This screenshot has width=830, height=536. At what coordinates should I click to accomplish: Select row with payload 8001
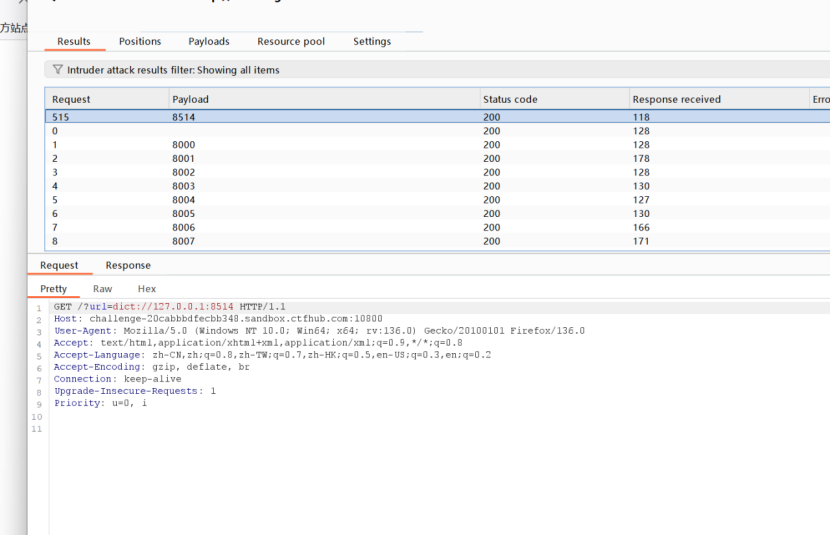437,158
